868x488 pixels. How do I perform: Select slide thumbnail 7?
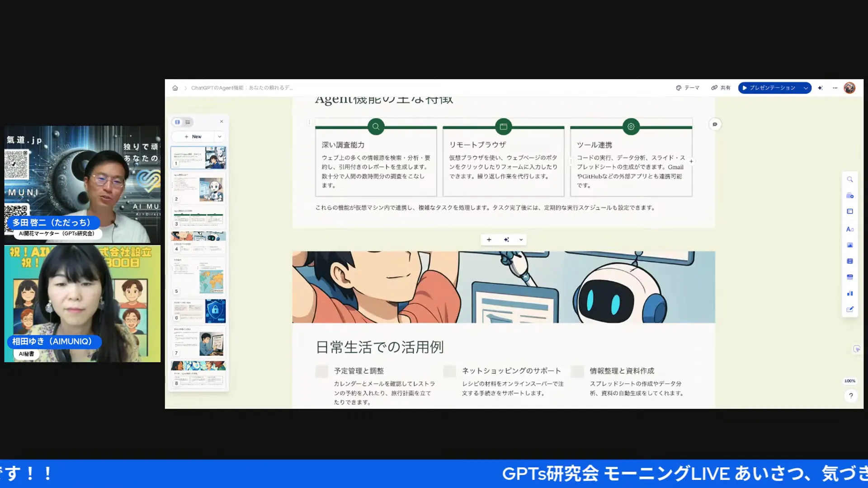click(198, 342)
